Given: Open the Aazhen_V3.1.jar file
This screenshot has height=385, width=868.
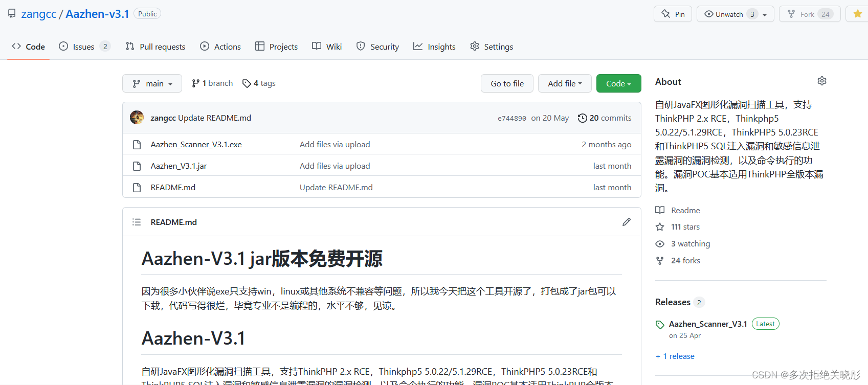Looking at the screenshot, I should point(179,166).
